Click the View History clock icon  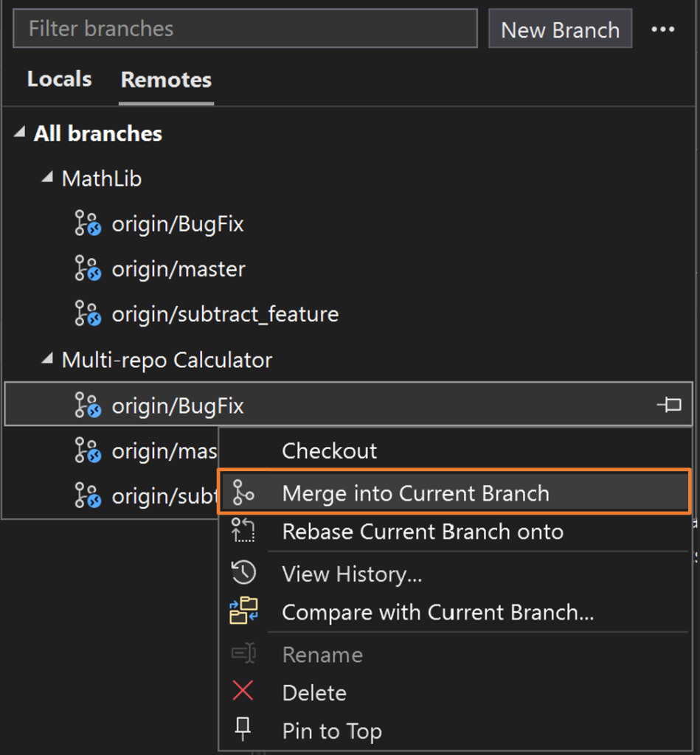[243, 573]
